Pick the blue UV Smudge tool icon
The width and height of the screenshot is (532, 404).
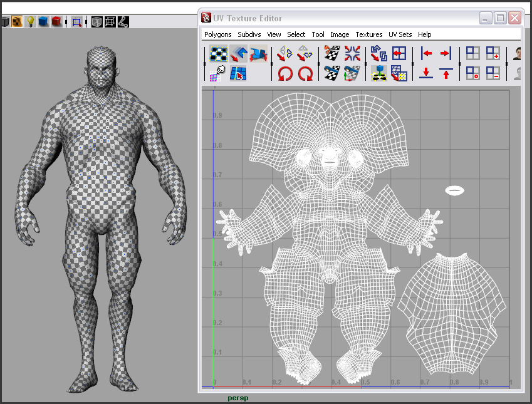point(259,54)
